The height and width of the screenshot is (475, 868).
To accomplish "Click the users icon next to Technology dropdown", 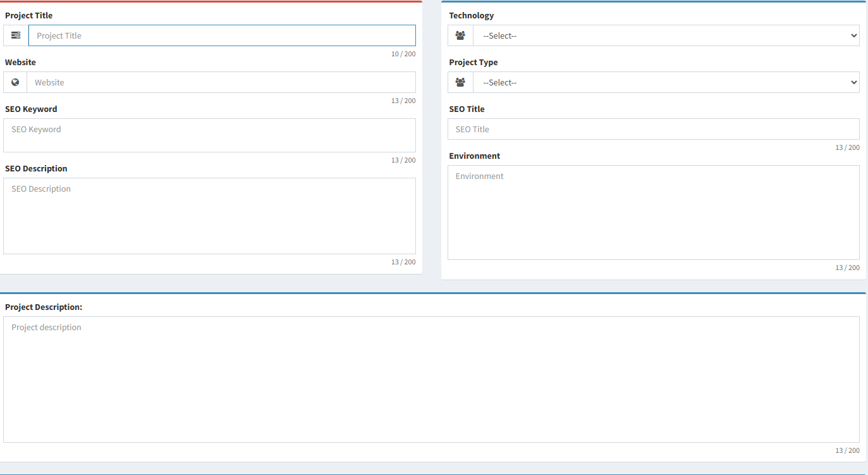I will click(x=460, y=35).
